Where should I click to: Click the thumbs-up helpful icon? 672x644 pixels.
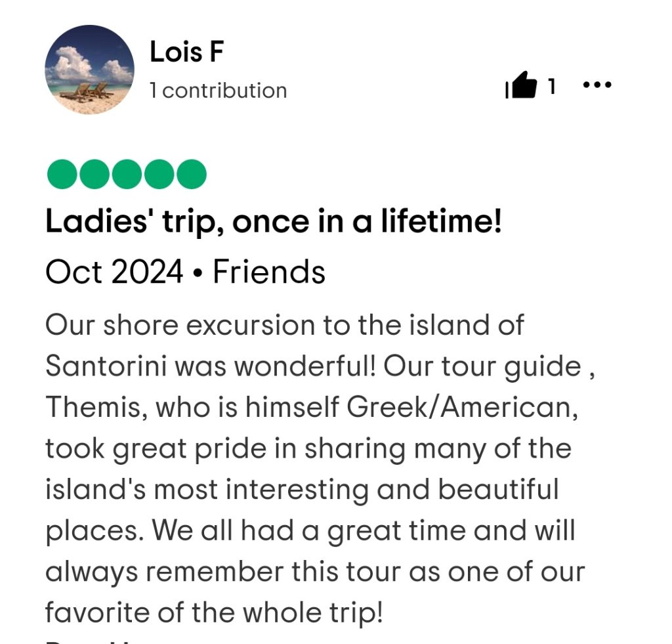point(522,86)
